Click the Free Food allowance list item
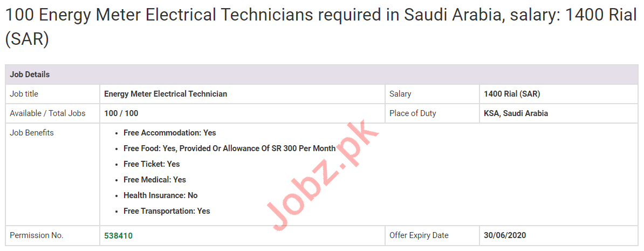 point(229,148)
